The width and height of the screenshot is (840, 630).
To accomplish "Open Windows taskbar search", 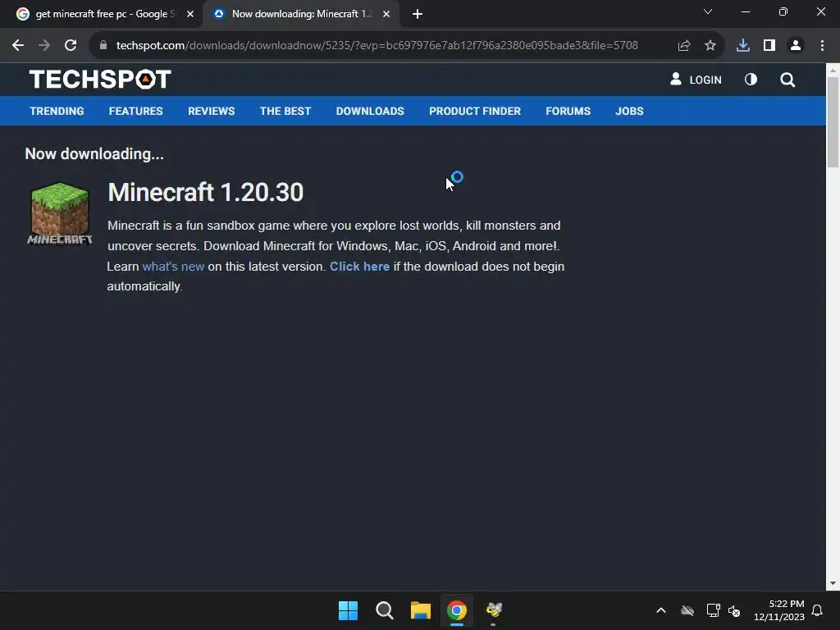I will 385,610.
